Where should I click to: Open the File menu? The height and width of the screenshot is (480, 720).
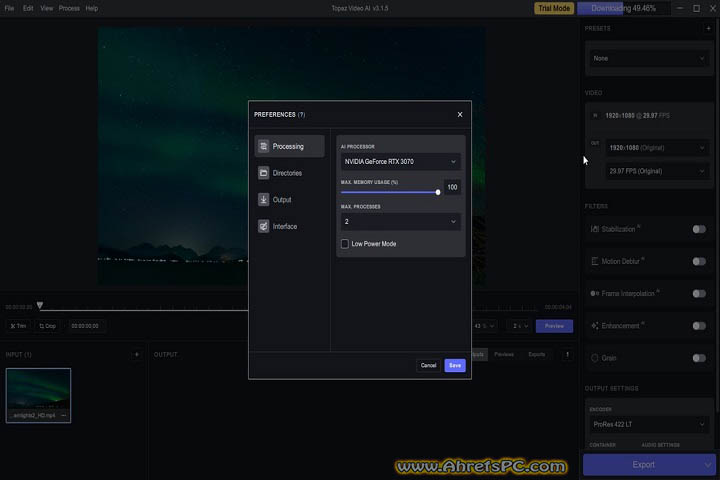(x=9, y=8)
